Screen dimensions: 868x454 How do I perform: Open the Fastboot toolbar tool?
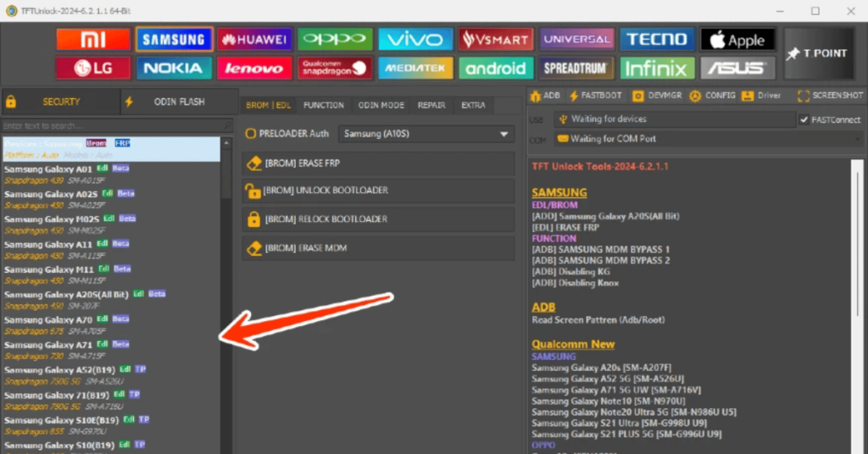[595, 96]
